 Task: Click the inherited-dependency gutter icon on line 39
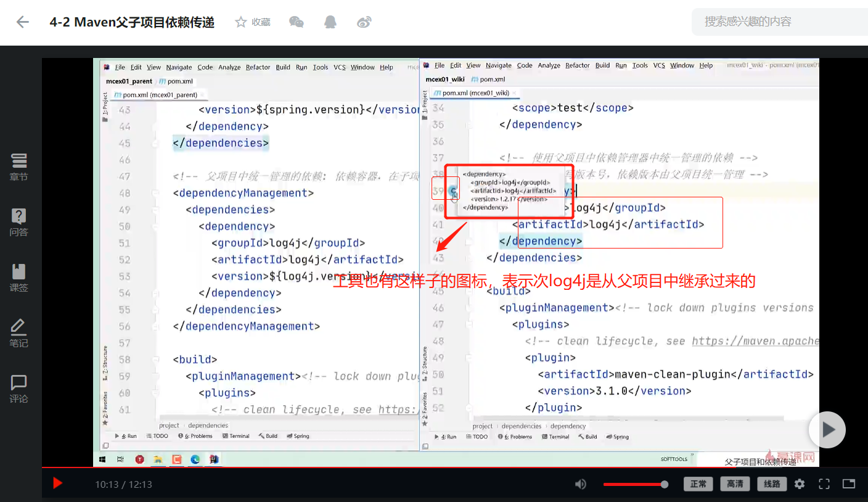(x=452, y=191)
